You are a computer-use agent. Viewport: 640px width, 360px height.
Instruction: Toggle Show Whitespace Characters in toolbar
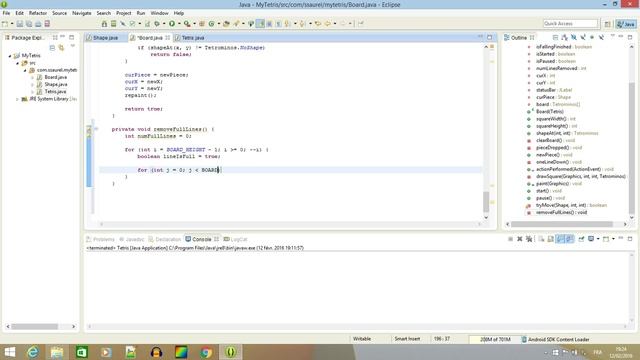click(x=278, y=24)
